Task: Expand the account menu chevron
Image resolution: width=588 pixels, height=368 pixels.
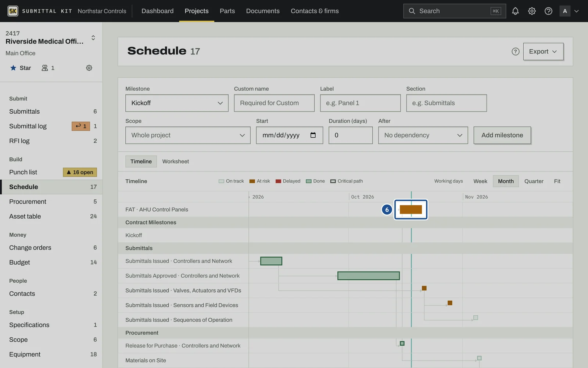Action: pyautogui.click(x=577, y=11)
